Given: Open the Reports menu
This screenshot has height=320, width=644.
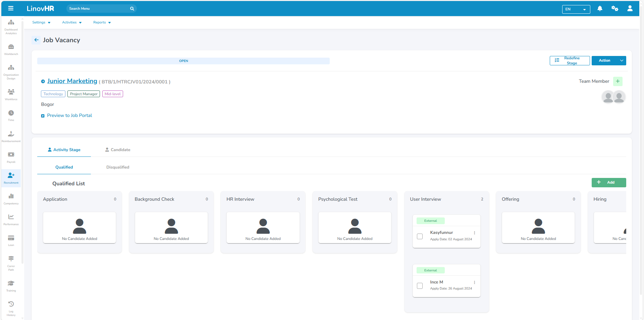Looking at the screenshot, I should coord(102,22).
